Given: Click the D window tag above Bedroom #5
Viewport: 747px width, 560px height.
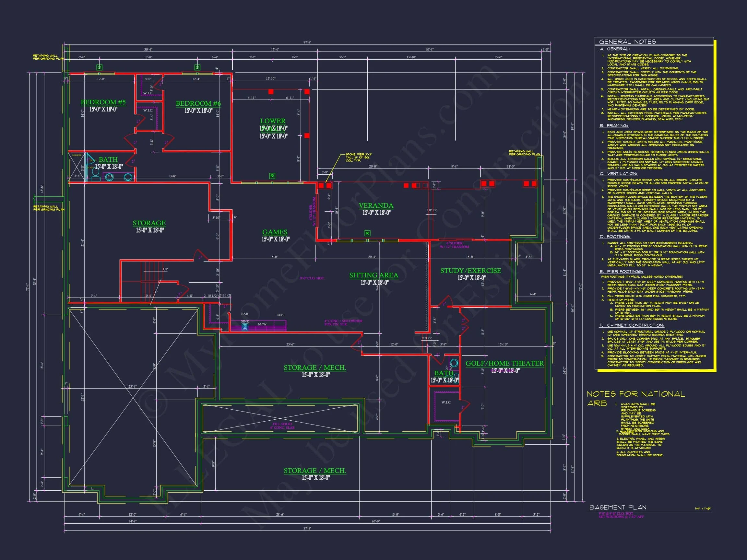Looking at the screenshot, I should tap(99, 67).
